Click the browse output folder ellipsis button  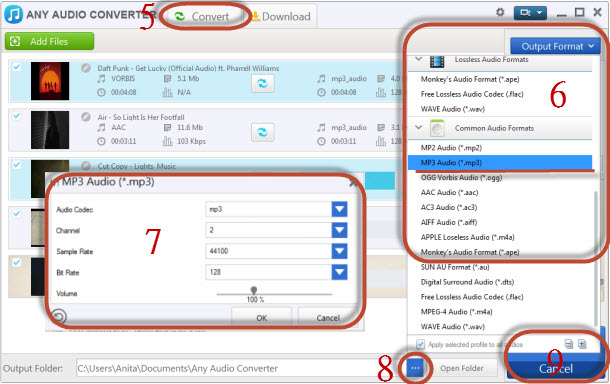pos(415,368)
